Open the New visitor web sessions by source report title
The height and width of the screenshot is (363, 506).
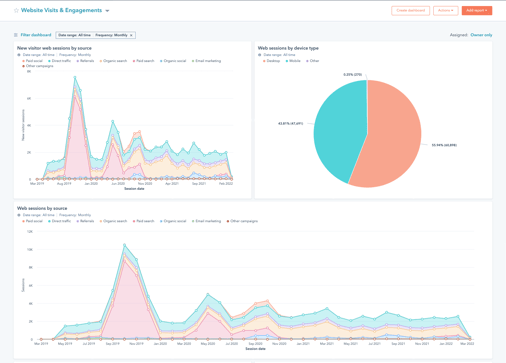click(x=54, y=48)
